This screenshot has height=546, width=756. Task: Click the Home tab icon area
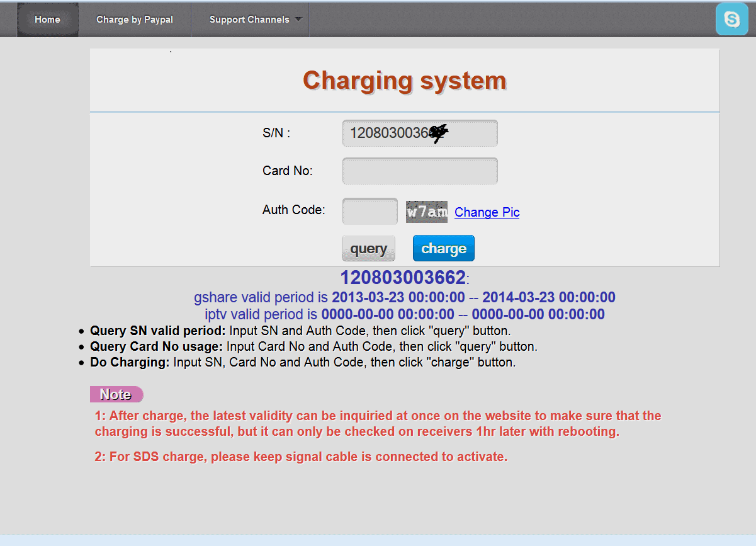pos(47,19)
